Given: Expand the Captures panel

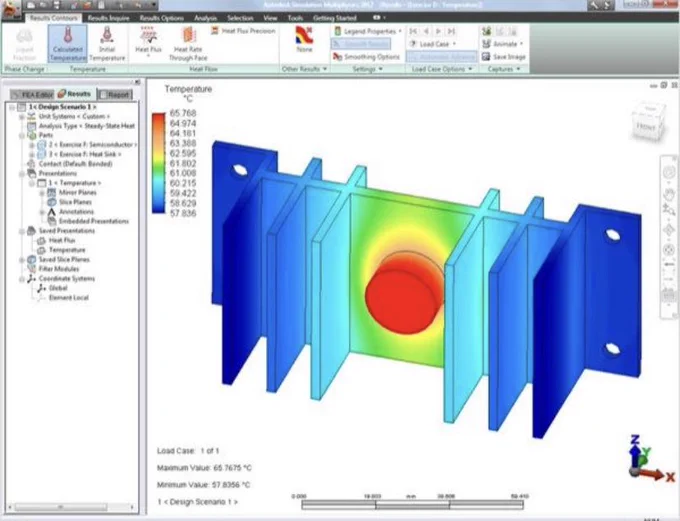Looking at the screenshot, I should pos(504,69).
